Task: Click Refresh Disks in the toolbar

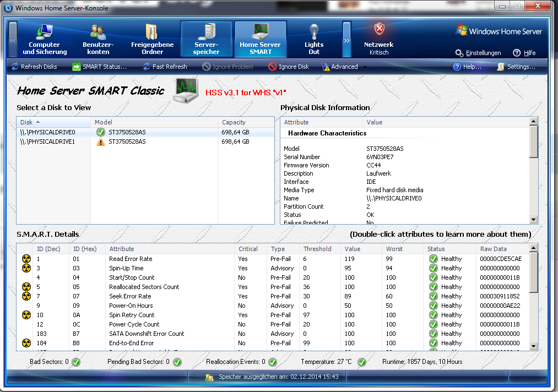Action: [x=34, y=67]
